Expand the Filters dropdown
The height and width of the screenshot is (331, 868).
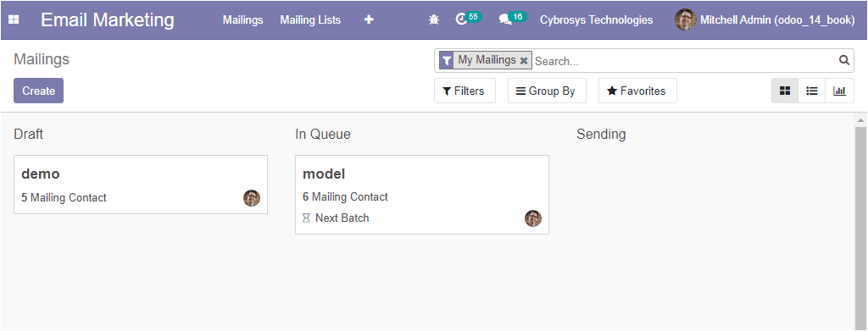coord(465,91)
